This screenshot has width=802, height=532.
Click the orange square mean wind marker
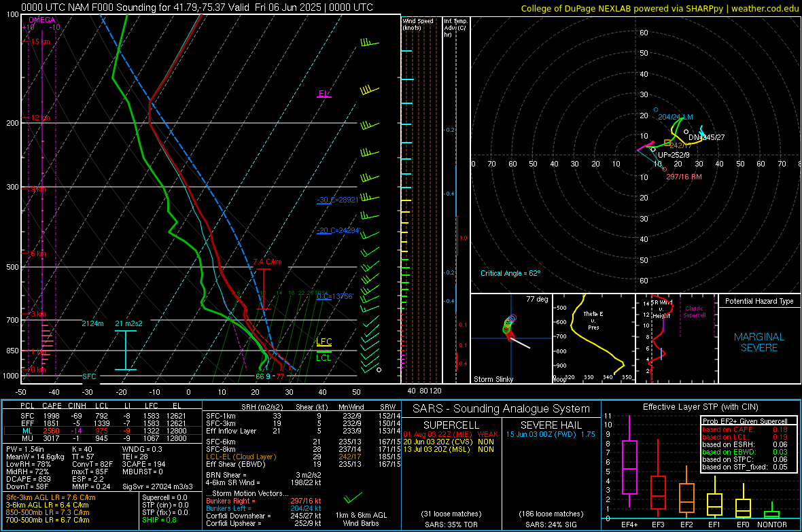coord(667,142)
